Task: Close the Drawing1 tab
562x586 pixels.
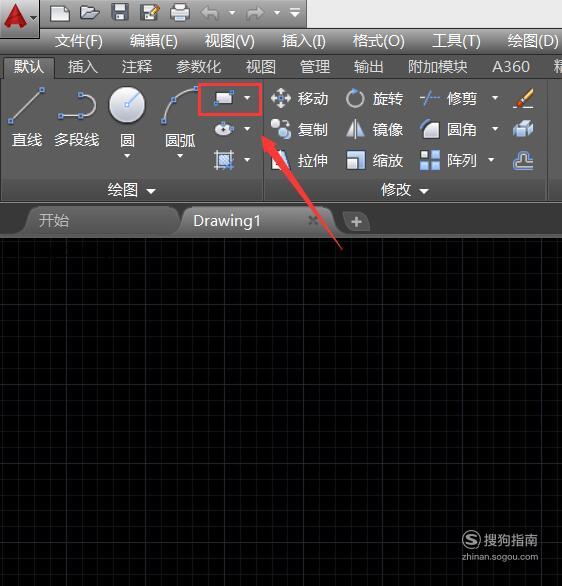Action: (313, 221)
